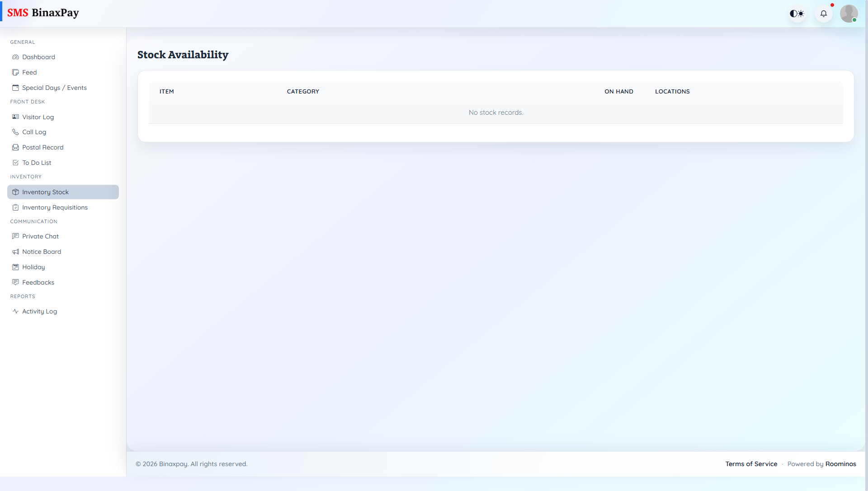Open the notifications bell

coord(824,14)
